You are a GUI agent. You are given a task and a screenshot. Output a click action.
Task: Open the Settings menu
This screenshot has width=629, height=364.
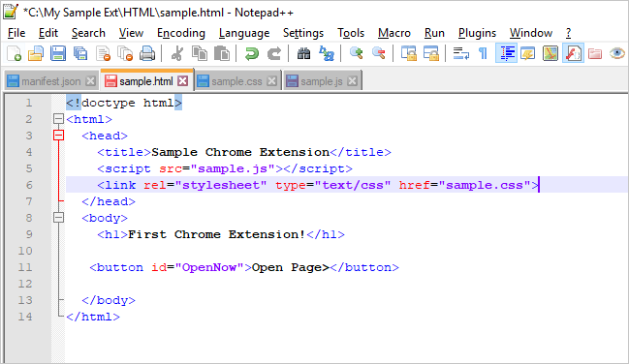pos(303,33)
